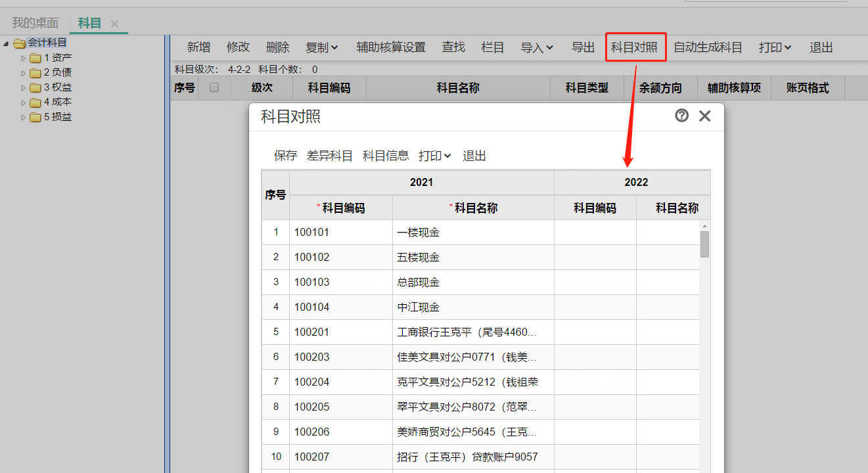Select the 5 损益 folder icon
This screenshot has height=473, width=868.
click(x=35, y=118)
